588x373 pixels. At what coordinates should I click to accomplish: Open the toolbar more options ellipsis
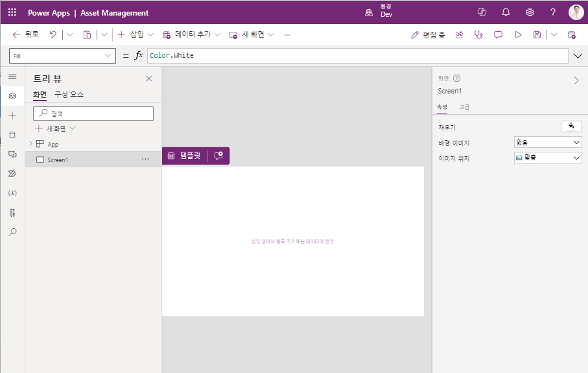[x=287, y=34]
